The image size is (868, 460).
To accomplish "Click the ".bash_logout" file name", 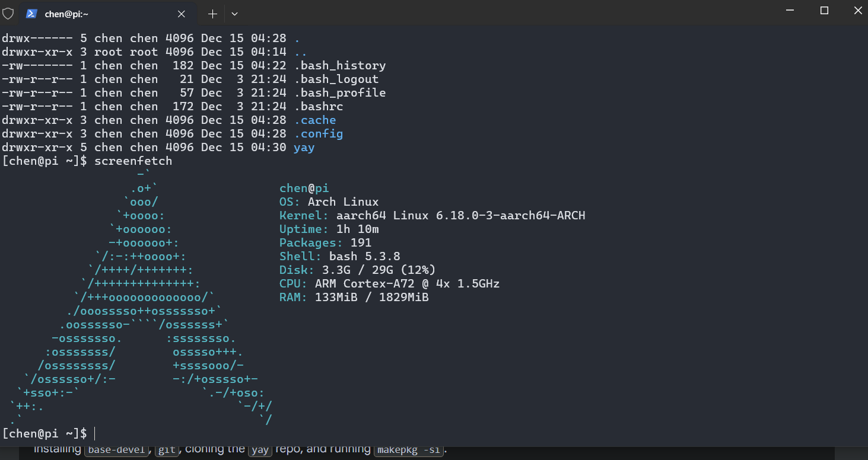I will [336, 79].
